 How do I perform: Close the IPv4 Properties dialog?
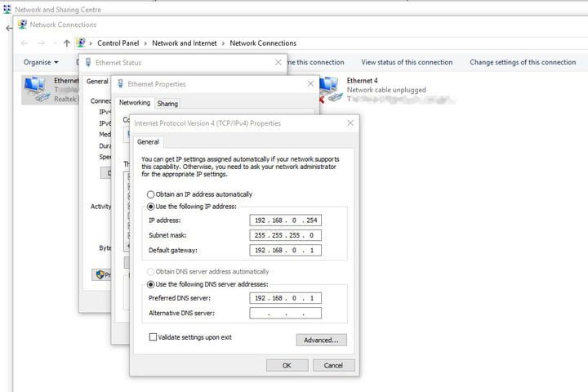[x=350, y=122]
